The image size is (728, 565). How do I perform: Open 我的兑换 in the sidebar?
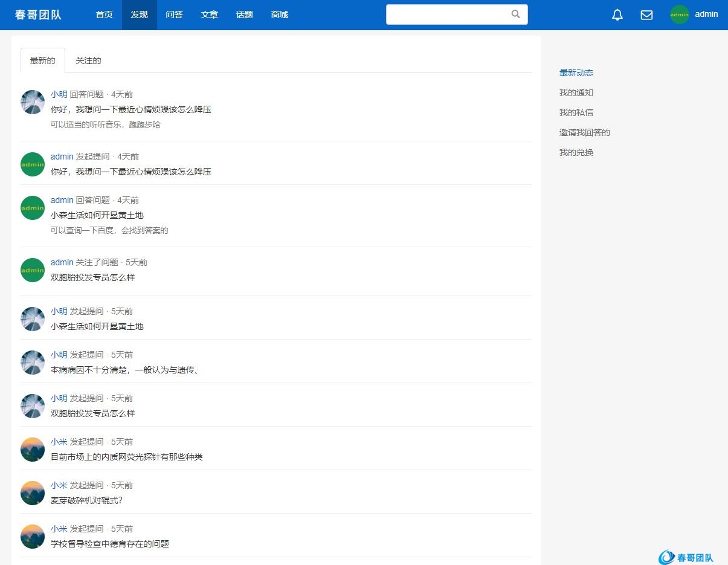(576, 152)
